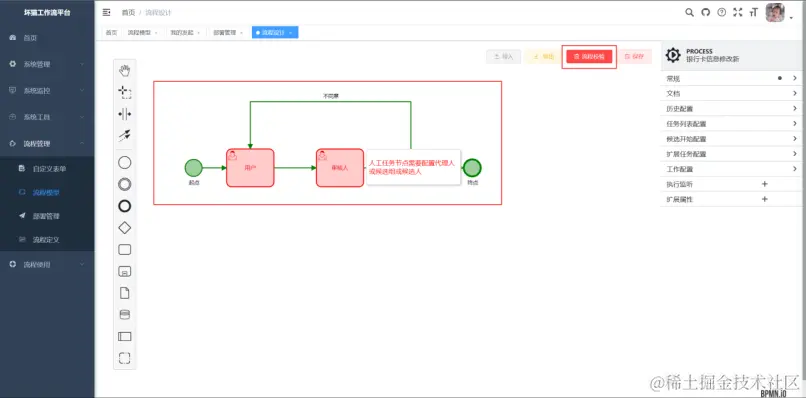Expand the 扩展任务配置 section
The image size is (806, 398).
tap(731, 154)
